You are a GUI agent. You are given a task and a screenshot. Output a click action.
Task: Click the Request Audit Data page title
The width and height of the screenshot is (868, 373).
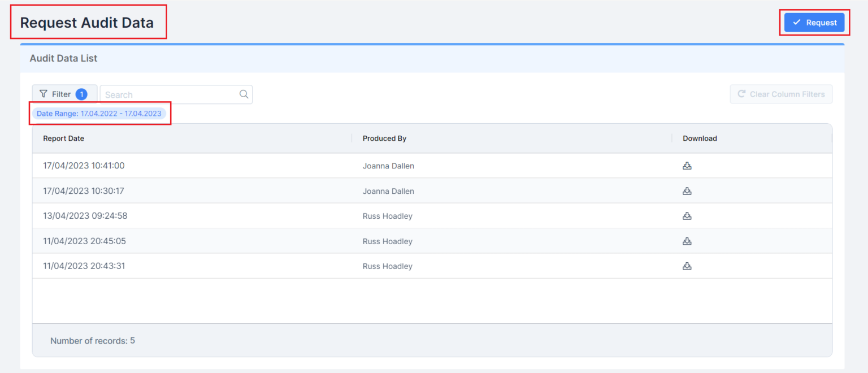[86, 22]
